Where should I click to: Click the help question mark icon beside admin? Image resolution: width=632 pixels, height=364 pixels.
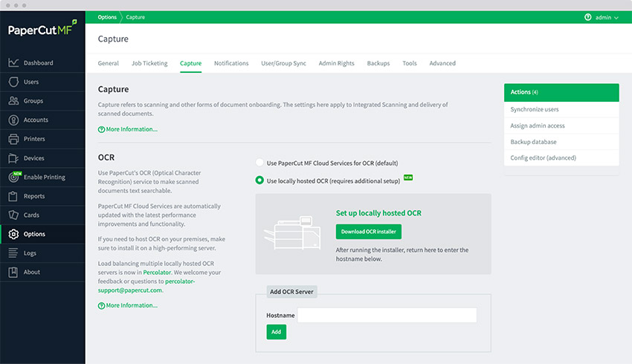587,17
